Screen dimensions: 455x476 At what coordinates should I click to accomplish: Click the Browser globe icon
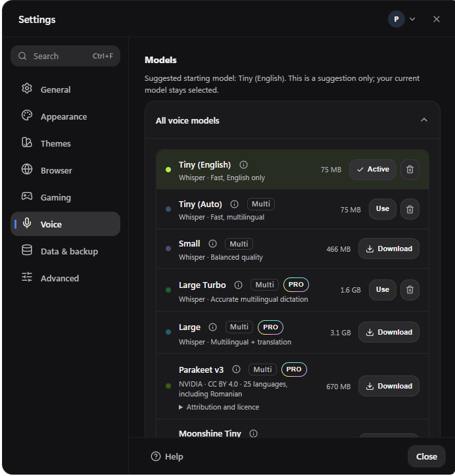[x=27, y=170]
